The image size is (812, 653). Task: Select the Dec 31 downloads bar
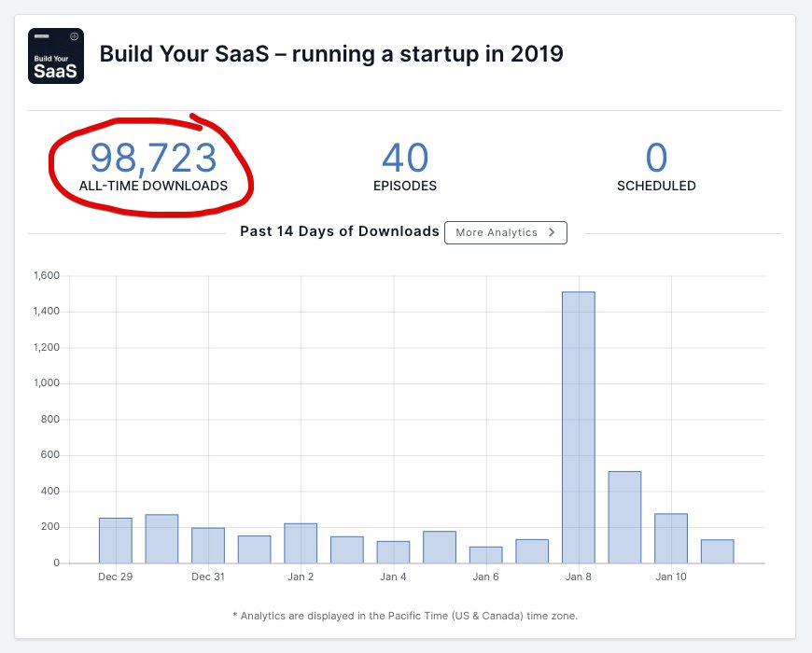pyautogui.click(x=208, y=545)
